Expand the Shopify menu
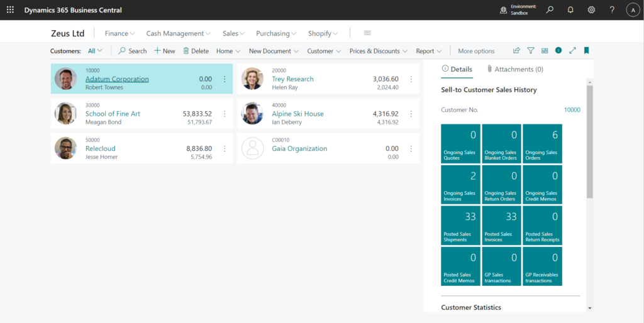 coord(323,33)
